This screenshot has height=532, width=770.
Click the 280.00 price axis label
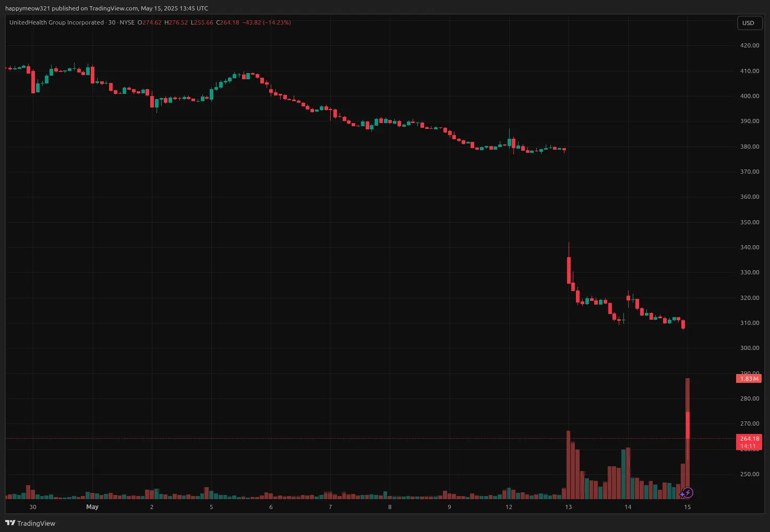click(x=750, y=398)
